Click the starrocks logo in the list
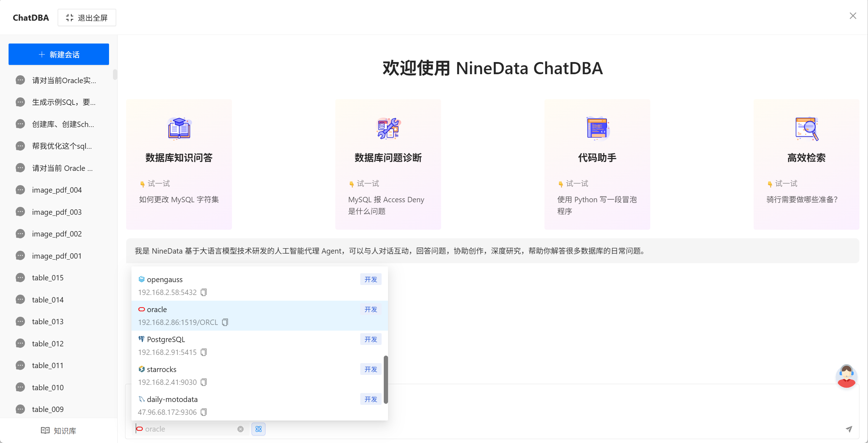Viewport: 868px width, 443px height. tap(141, 369)
